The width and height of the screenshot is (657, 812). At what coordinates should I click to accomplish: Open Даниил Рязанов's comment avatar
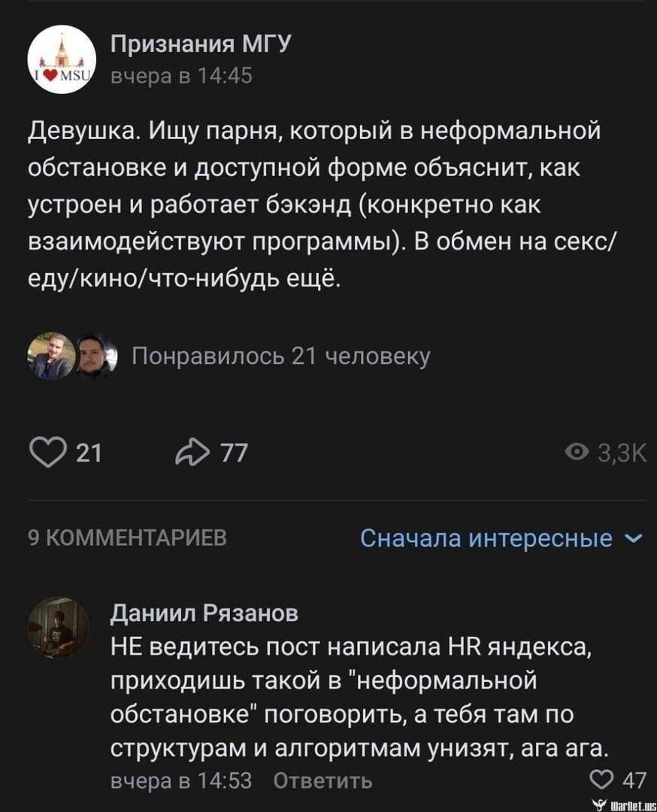point(59,627)
